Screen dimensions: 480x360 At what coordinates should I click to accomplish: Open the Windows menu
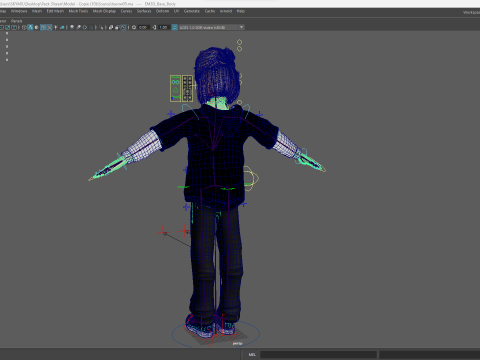point(19,11)
